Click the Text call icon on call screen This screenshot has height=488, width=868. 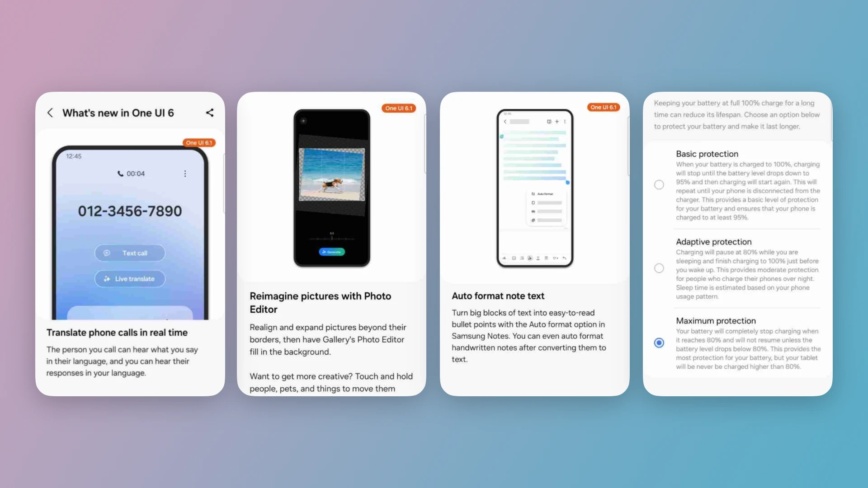pyautogui.click(x=107, y=253)
